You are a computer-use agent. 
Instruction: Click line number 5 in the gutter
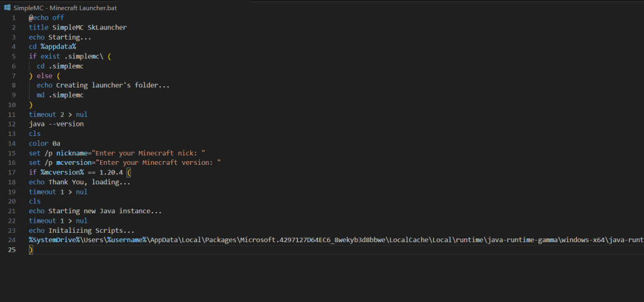tap(14, 57)
